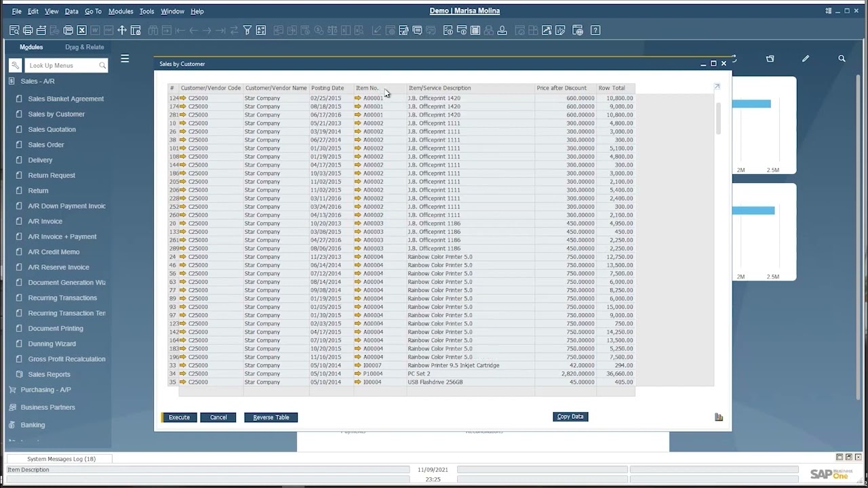The height and width of the screenshot is (488, 868).
Task: Click the Print toolbar icon
Action: (x=28, y=30)
